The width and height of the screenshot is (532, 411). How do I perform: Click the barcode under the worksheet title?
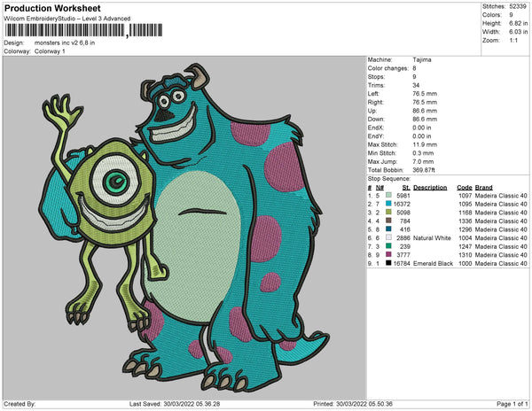83,30
